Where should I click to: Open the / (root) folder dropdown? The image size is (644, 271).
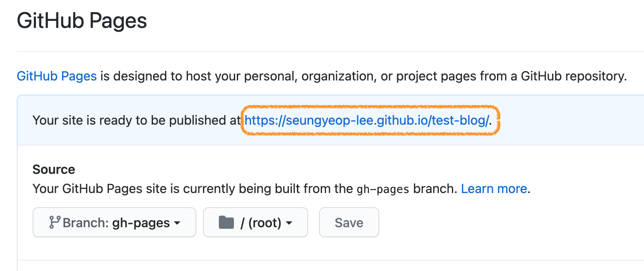click(255, 223)
